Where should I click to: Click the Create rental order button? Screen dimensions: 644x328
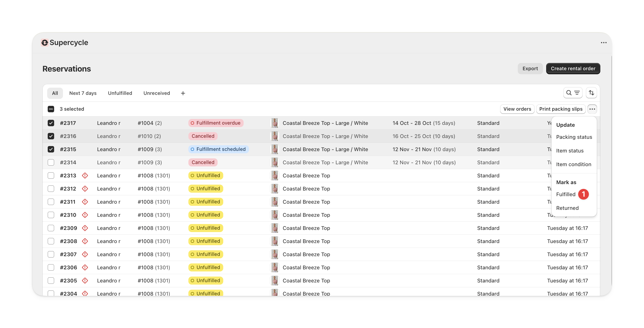click(573, 68)
